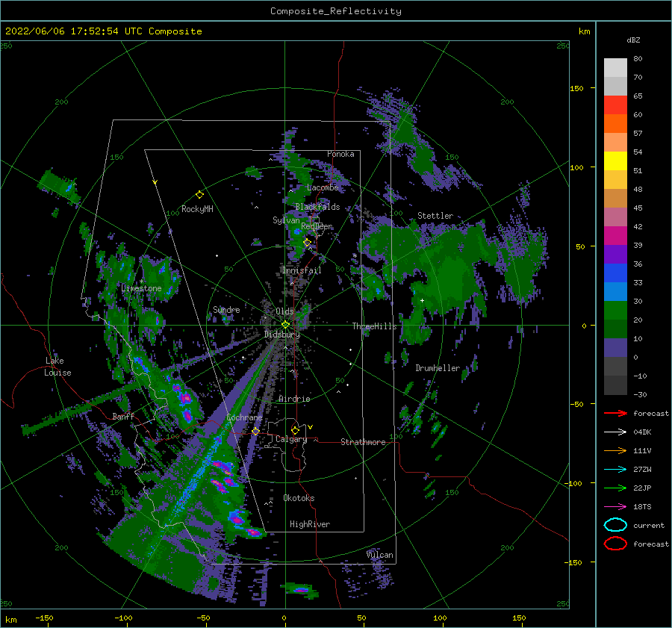Click the red forecast ellipse legend icon
This screenshot has width=672, height=628.
615,544
